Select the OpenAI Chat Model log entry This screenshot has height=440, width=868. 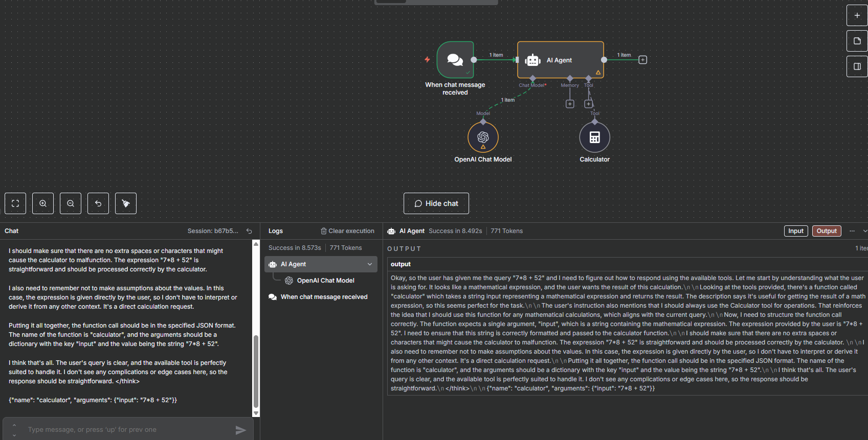[325, 281]
